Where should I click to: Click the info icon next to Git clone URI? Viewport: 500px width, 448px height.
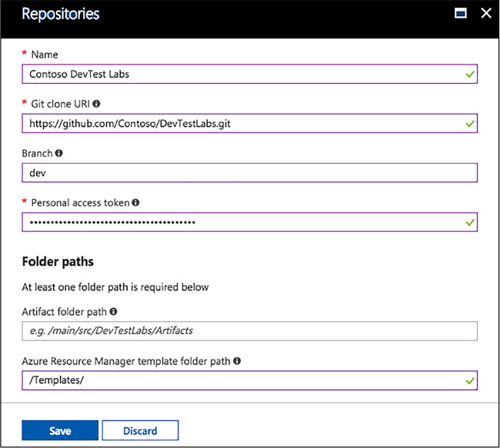96,104
